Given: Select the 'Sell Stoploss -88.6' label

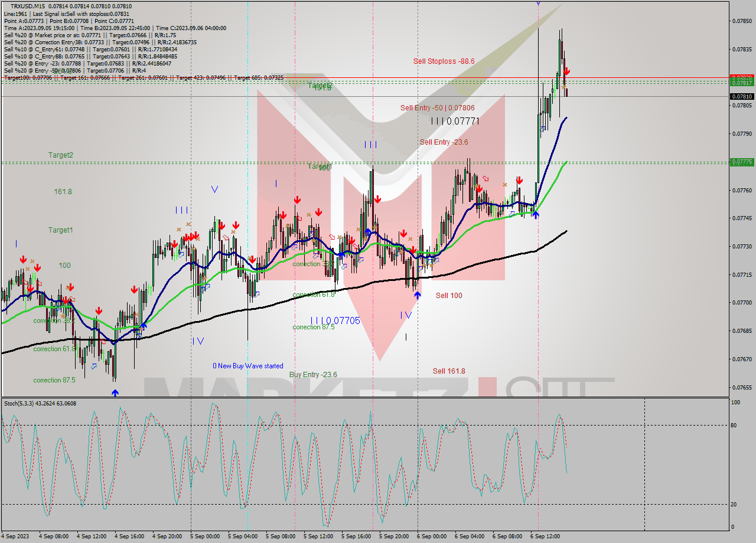Looking at the screenshot, I should [444, 61].
